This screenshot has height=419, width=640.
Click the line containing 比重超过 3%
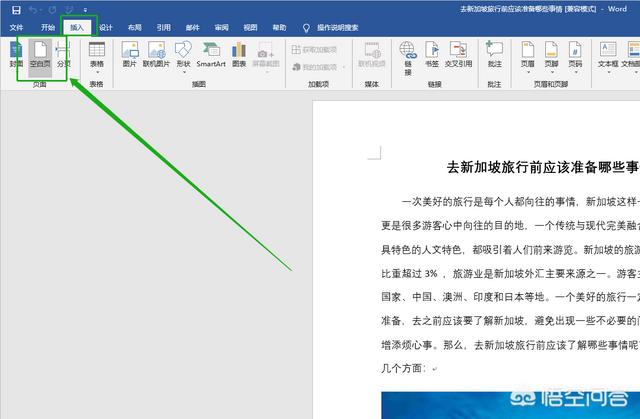coord(510,273)
